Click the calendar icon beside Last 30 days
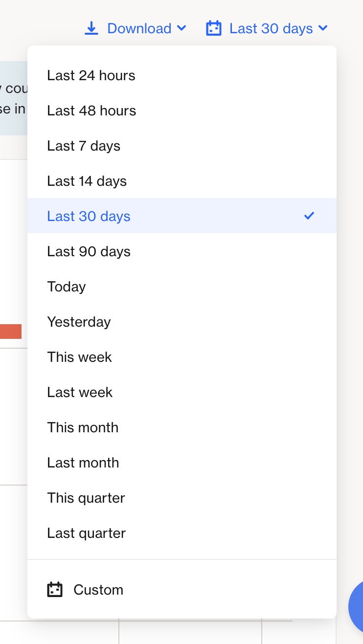 tap(213, 28)
